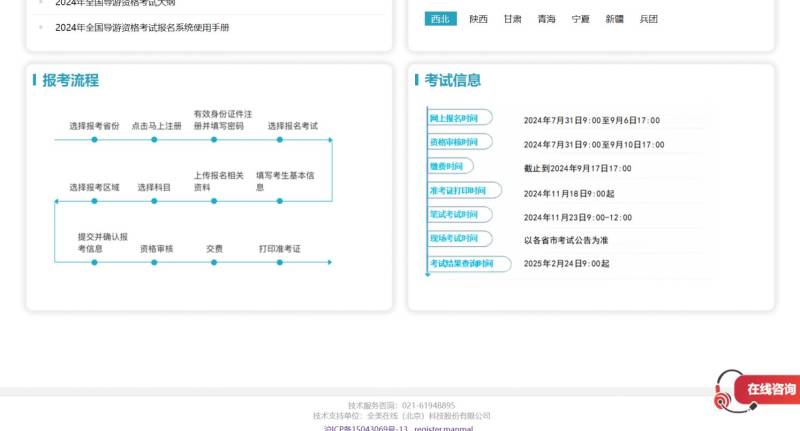Click the 点击马上注册 step dot

click(154, 140)
